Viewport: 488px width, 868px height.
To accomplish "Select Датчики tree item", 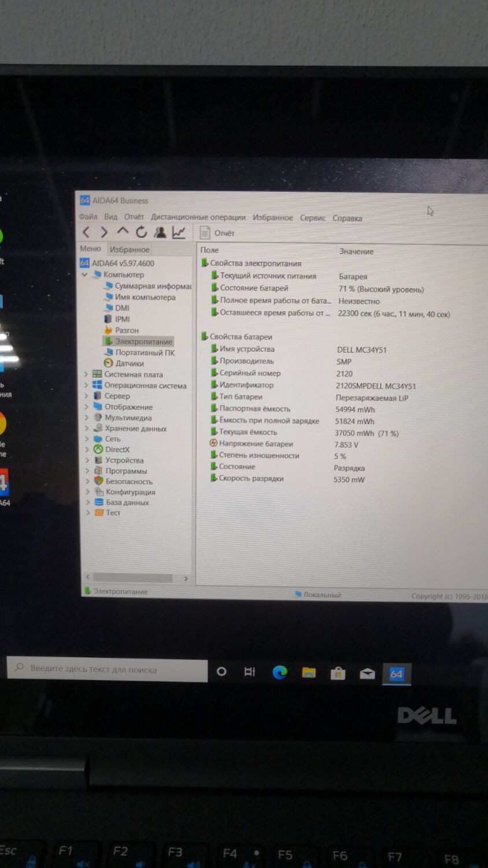I will pyautogui.click(x=124, y=363).
